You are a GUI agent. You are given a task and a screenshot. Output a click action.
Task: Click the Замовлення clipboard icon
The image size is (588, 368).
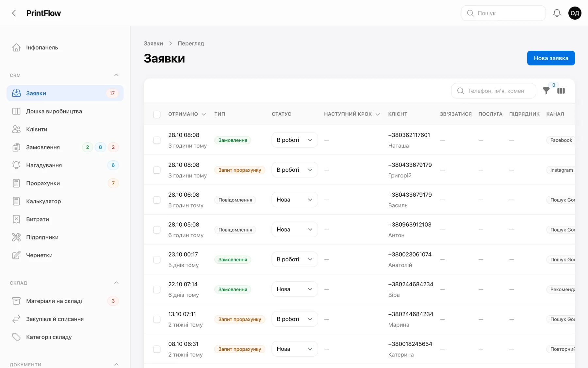16,147
